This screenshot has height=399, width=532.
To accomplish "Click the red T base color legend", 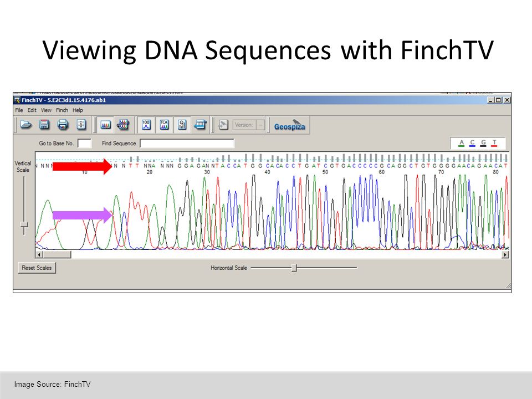I will (494, 143).
